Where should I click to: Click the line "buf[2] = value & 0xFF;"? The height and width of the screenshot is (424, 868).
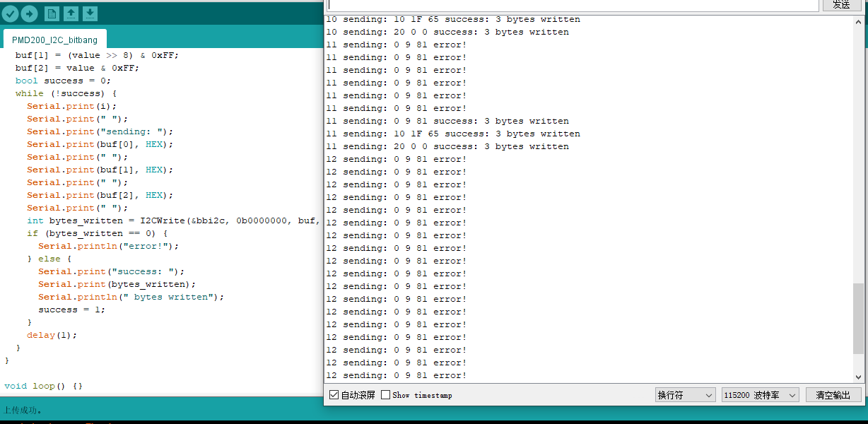coord(77,68)
